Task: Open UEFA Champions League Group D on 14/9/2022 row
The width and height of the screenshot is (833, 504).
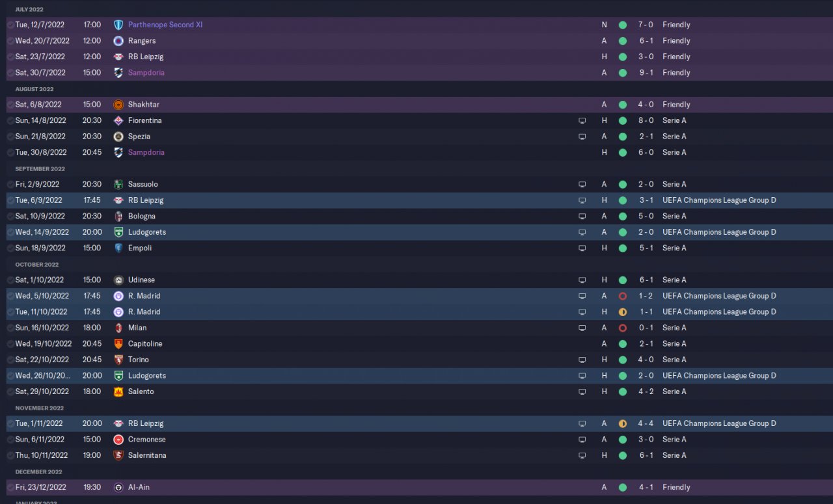Action: click(719, 232)
